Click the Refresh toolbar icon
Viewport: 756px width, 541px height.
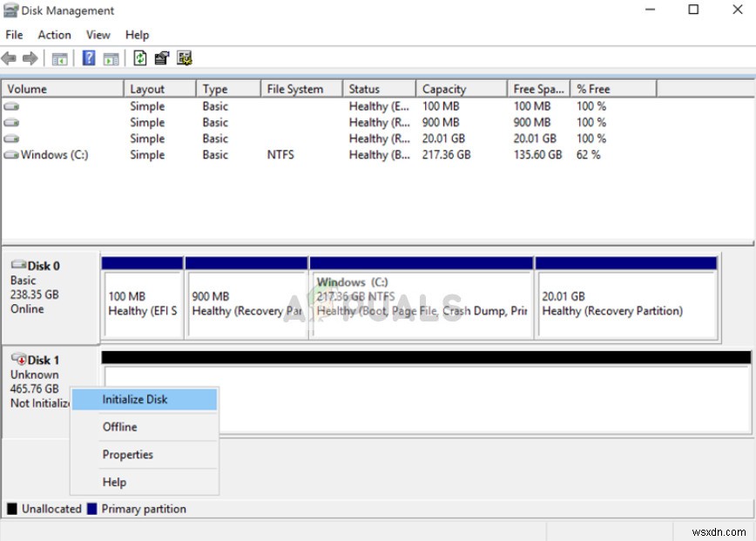140,58
